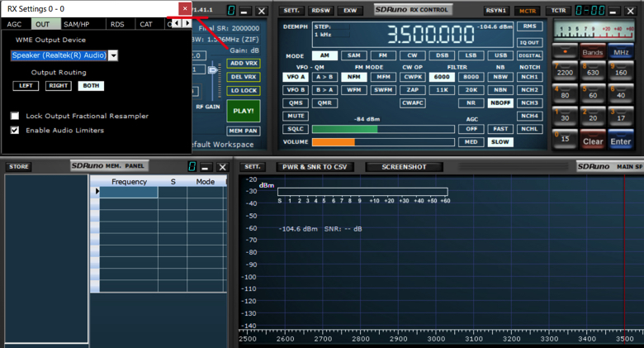Click the MUTE button
This screenshot has height=348, width=644.
(296, 116)
